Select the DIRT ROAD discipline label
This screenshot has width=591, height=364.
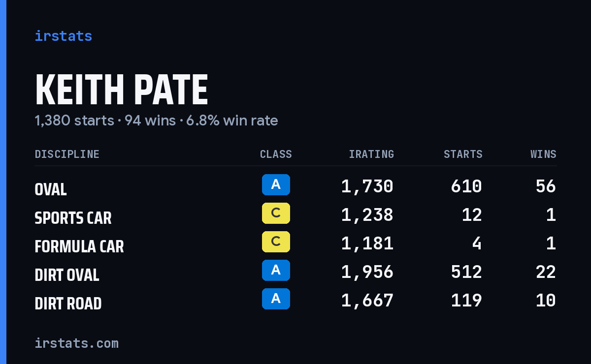[68, 303]
